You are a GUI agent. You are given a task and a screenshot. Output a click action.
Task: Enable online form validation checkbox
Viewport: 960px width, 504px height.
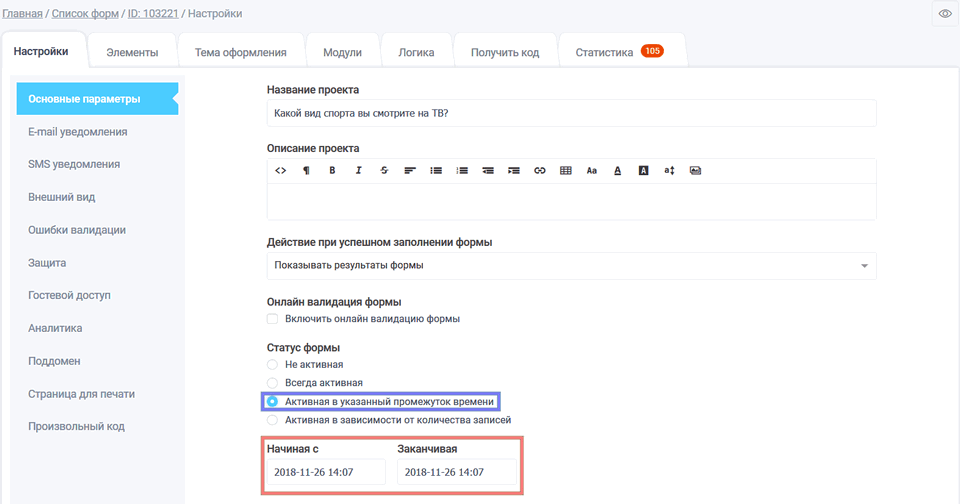[272, 318]
